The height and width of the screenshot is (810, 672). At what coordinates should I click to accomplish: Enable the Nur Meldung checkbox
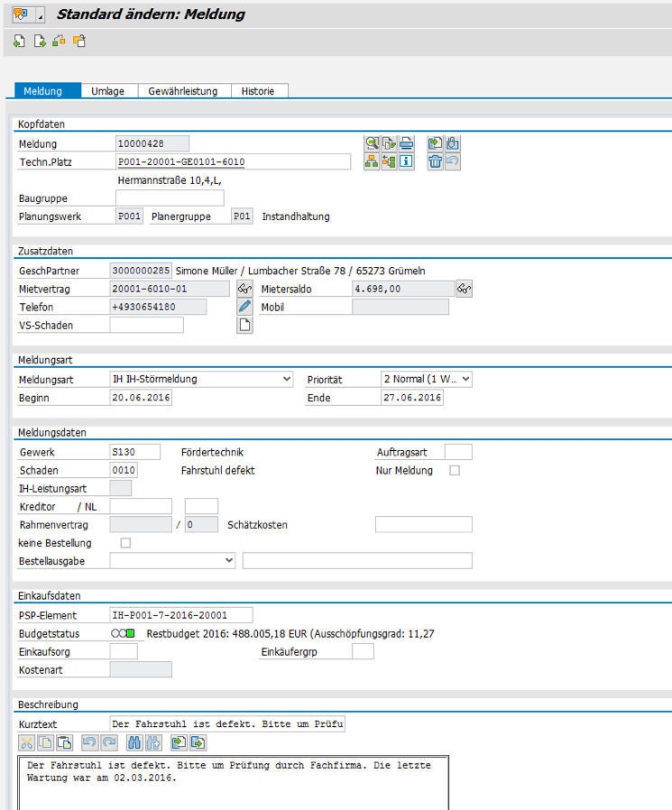[455, 470]
